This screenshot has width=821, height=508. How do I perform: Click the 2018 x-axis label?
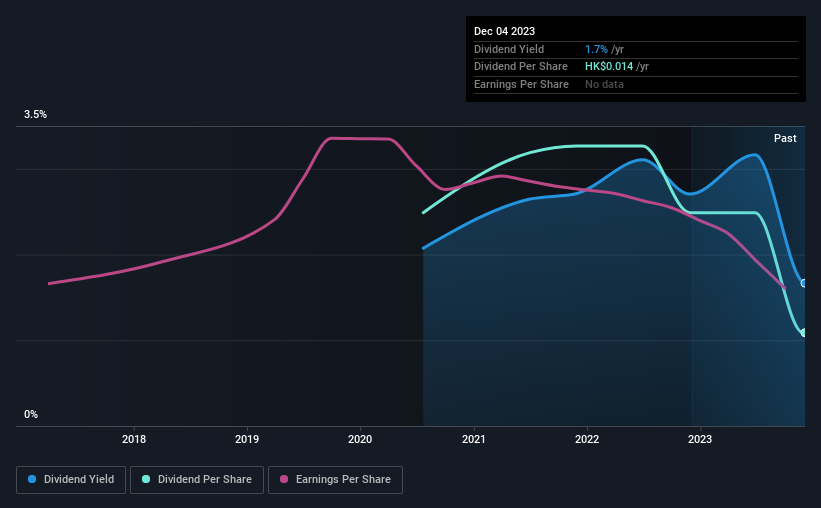coord(134,439)
